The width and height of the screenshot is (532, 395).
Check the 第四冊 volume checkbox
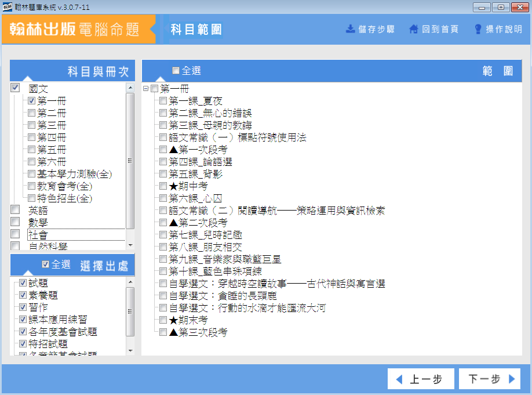31,137
